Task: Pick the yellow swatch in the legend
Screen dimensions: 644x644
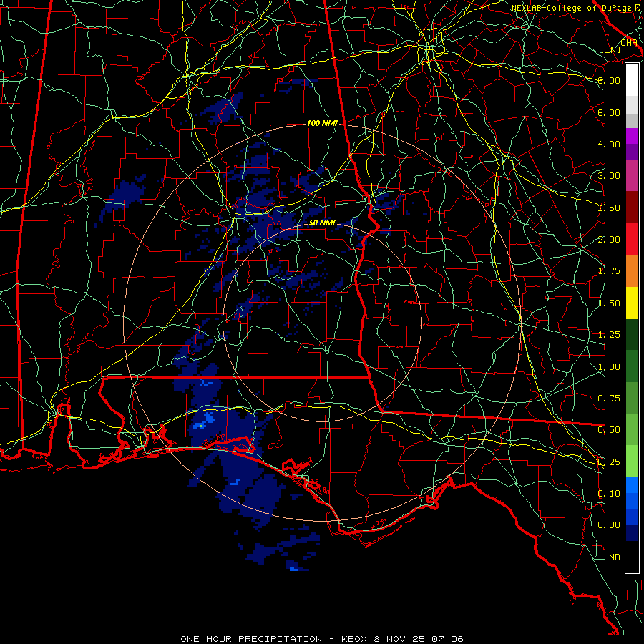Action: point(632,303)
